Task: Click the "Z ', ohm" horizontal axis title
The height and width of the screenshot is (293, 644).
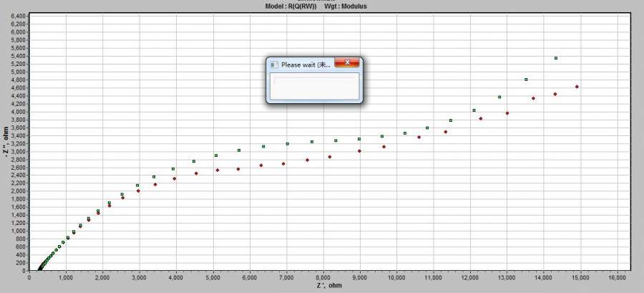Action: [329, 285]
